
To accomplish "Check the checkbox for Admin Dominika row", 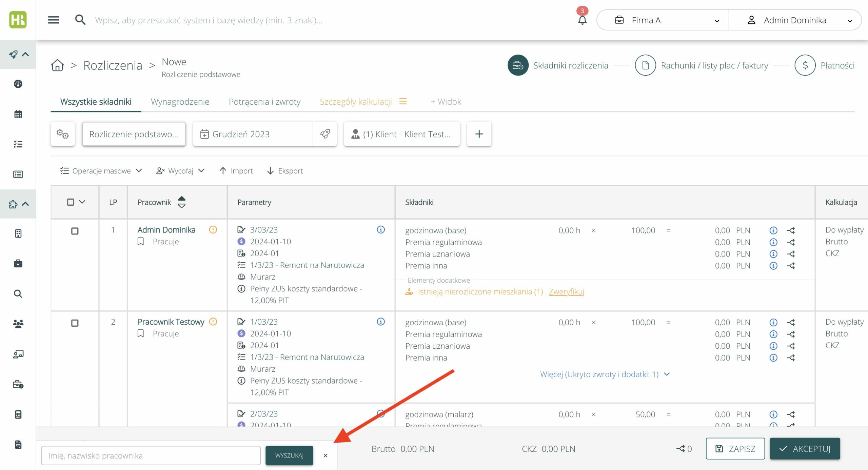I will point(75,231).
